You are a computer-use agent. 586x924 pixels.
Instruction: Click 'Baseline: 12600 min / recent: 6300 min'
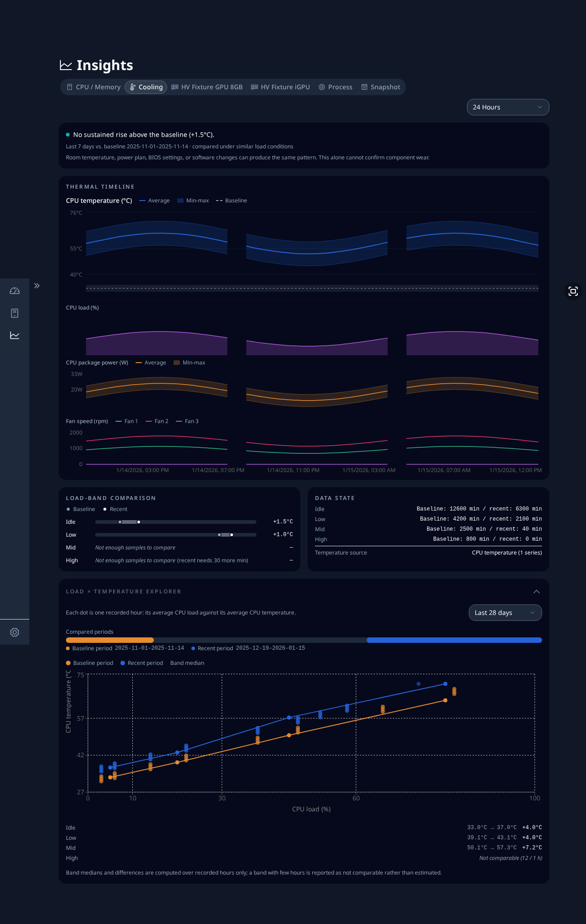[479, 509]
